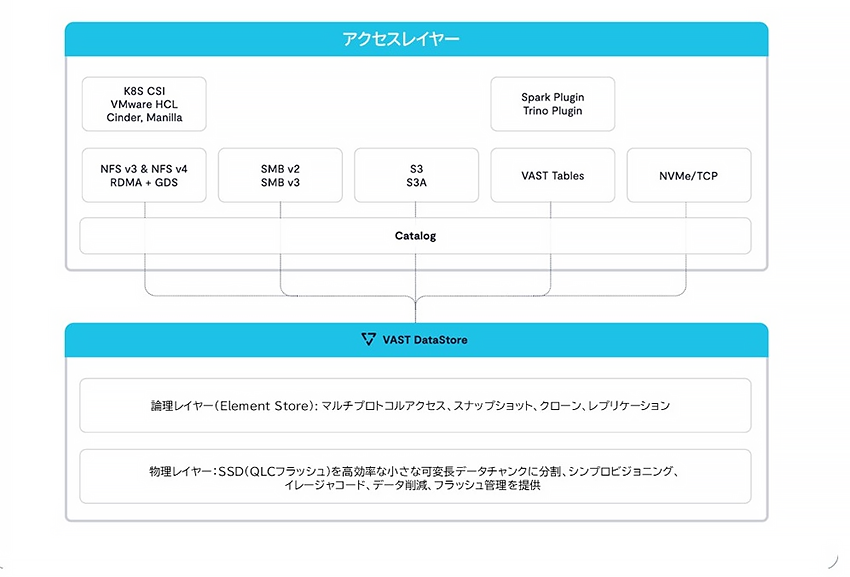Viewport: 850px width, 577px height.
Task: Click the VAST DataStore title text
Action: tap(425, 340)
